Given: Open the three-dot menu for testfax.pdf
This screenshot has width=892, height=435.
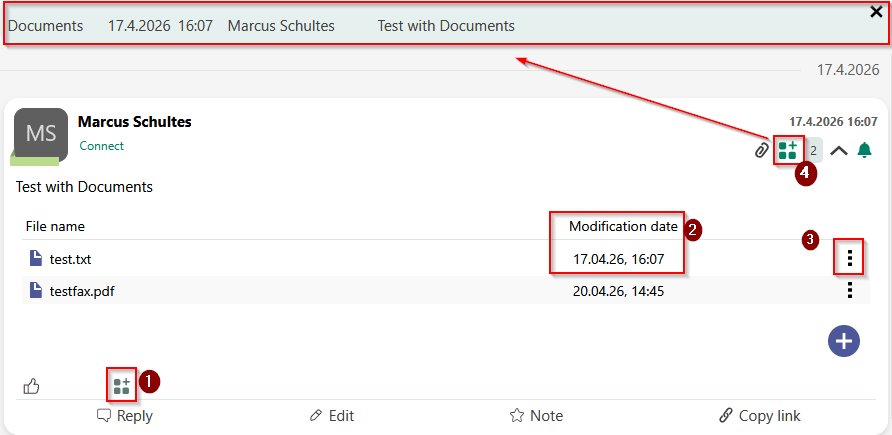Looking at the screenshot, I should 850,291.
